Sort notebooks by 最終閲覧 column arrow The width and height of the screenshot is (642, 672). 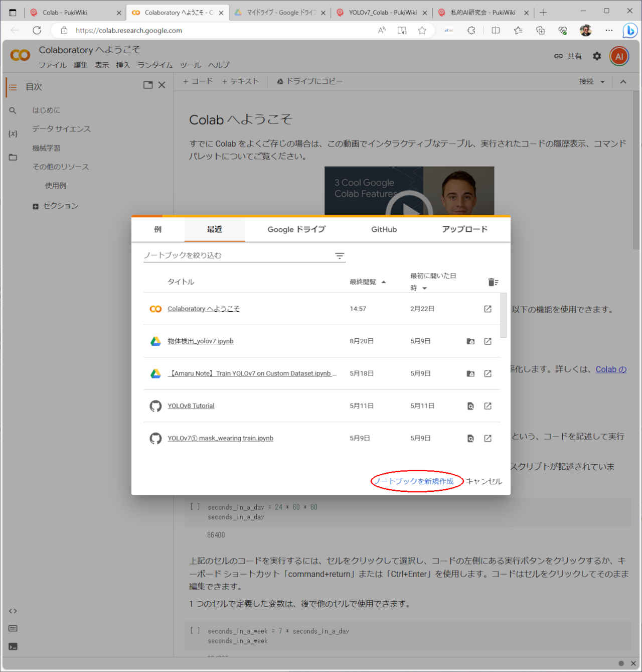384,282
